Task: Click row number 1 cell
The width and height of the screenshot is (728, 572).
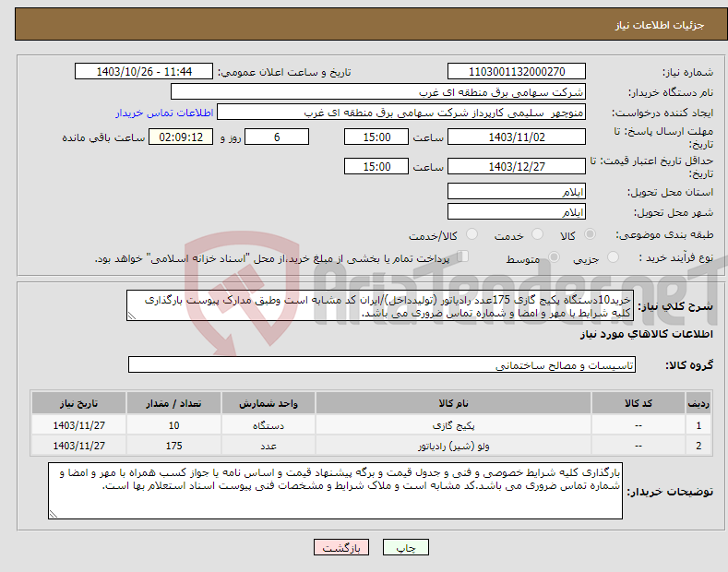Action: [x=698, y=424]
